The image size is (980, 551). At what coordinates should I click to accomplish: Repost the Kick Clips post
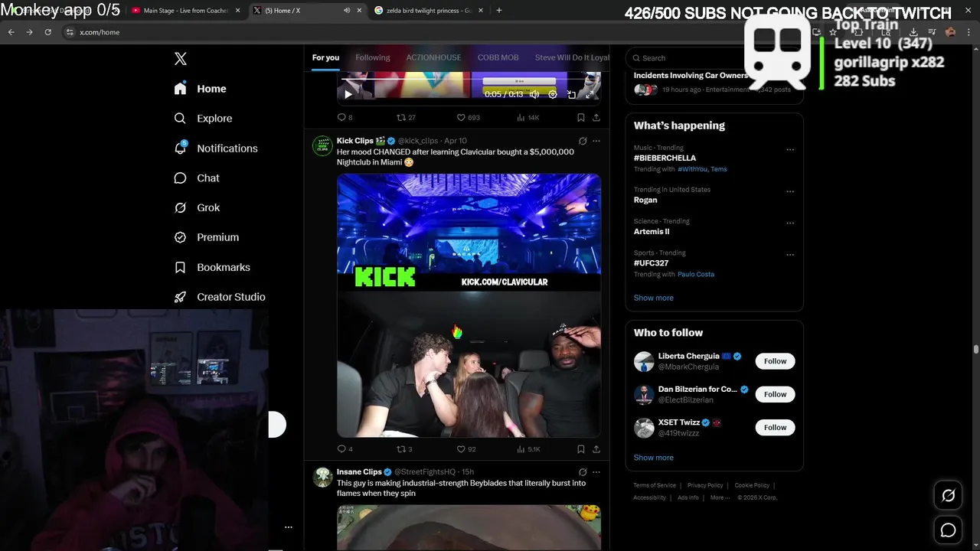click(x=404, y=449)
